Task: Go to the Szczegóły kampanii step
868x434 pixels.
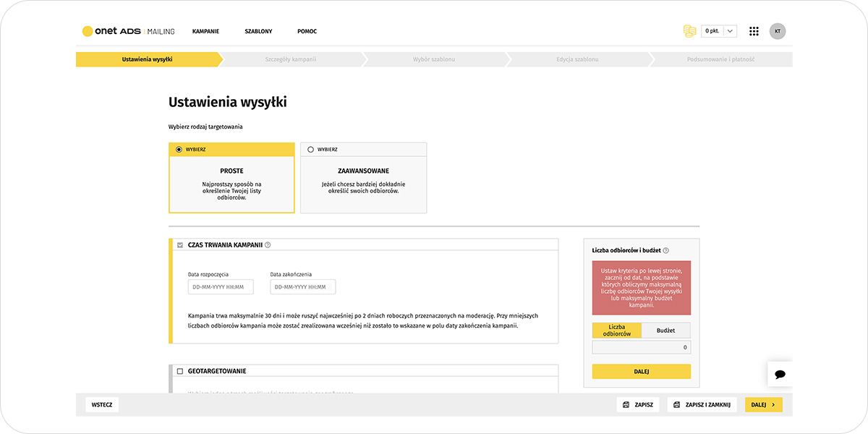Action: point(291,59)
